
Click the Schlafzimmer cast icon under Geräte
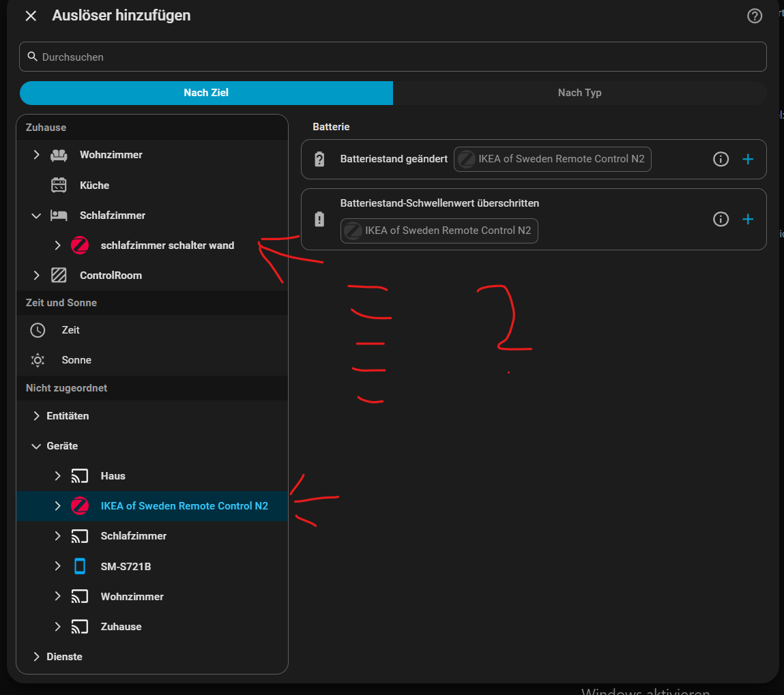click(x=80, y=536)
